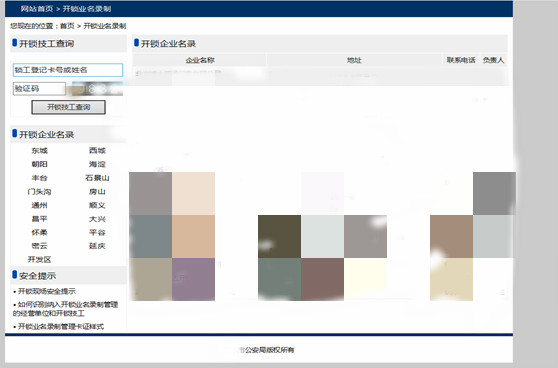The height and width of the screenshot is (368, 558).
Task: Select 平谷 district
Action: pyautogui.click(x=97, y=232)
